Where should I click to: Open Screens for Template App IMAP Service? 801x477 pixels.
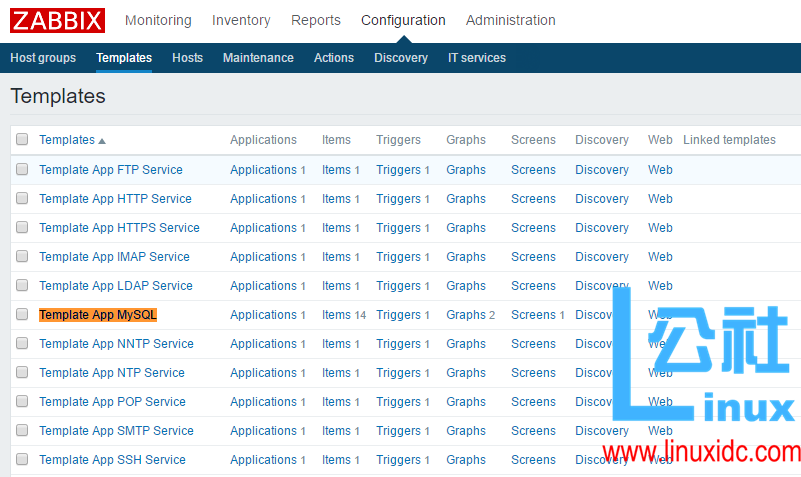tap(533, 257)
